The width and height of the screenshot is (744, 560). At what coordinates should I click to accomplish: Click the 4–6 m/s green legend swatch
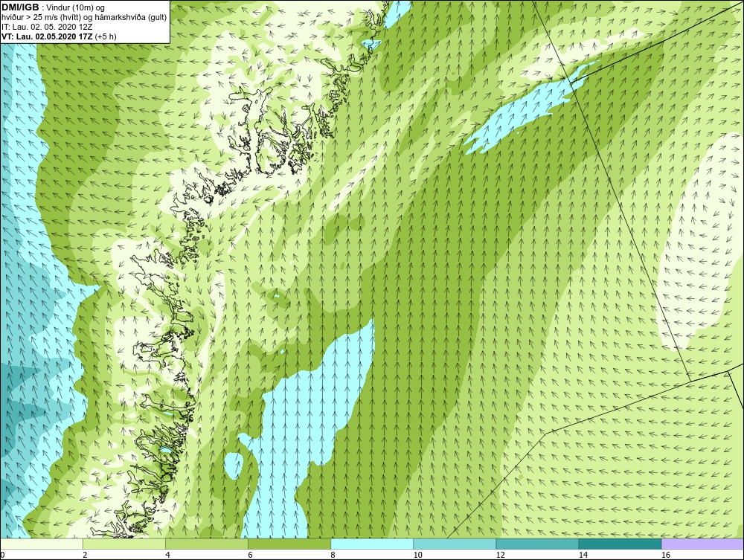coord(207,544)
